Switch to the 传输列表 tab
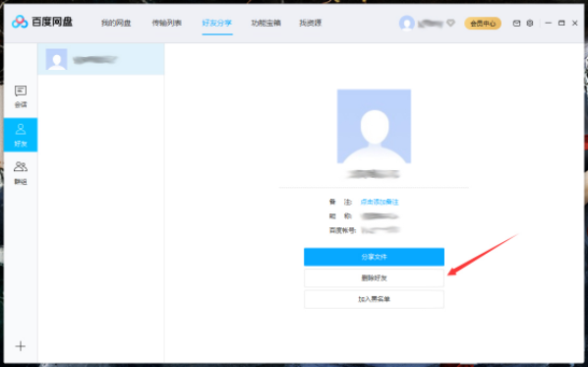This screenshot has height=367, width=588. [166, 23]
